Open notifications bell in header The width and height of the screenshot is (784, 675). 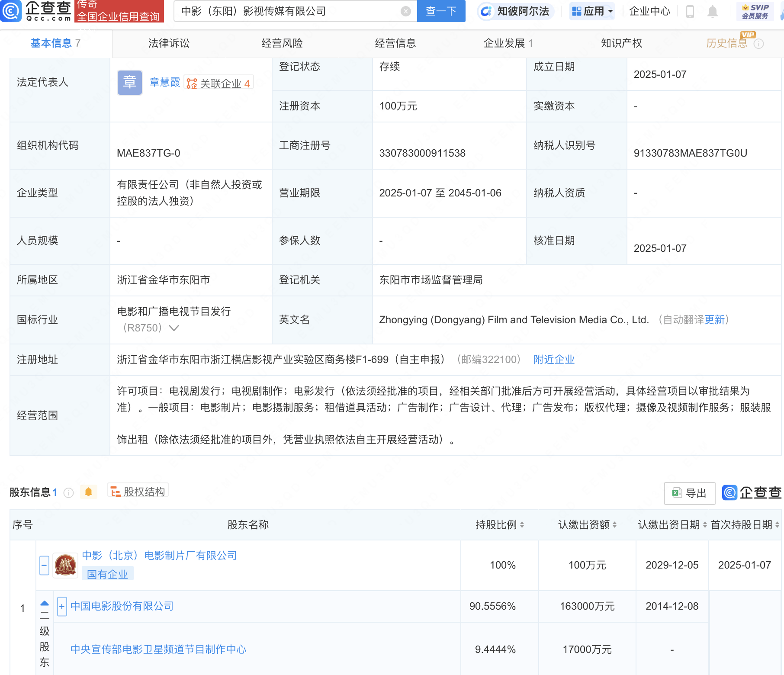tap(713, 11)
